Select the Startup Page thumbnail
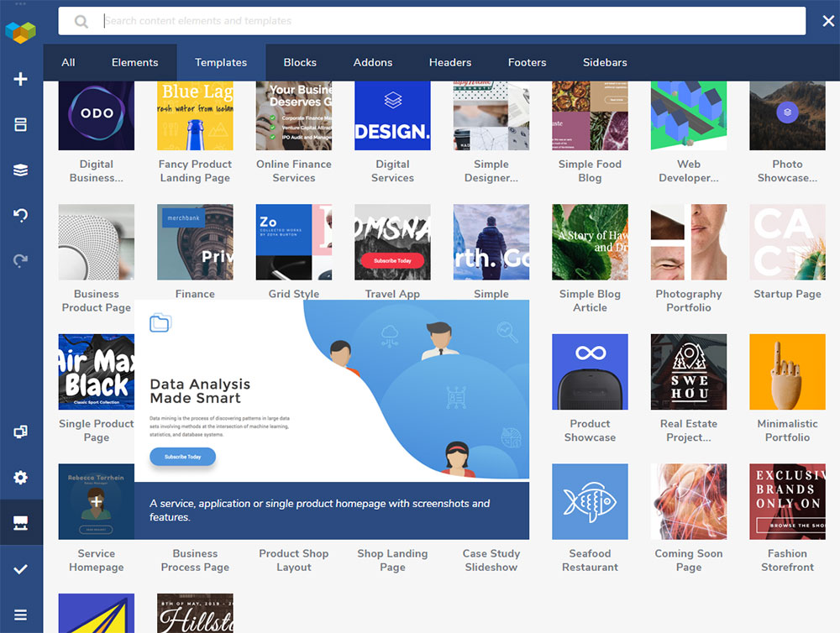Image resolution: width=840 pixels, height=633 pixels. (788, 242)
